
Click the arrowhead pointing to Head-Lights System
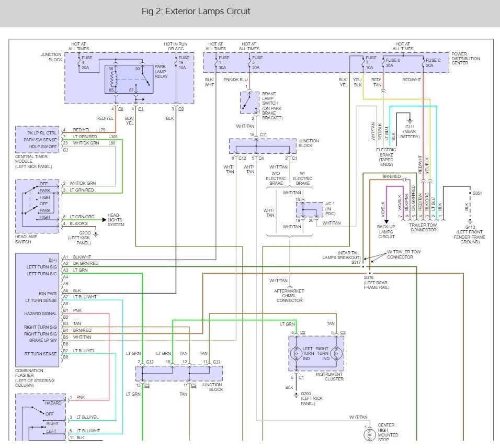(104, 219)
